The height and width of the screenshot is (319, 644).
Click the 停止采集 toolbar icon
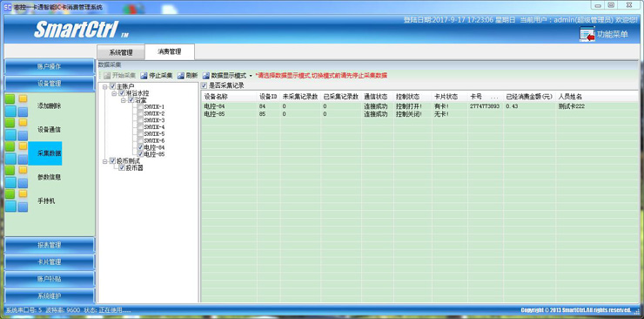point(144,76)
